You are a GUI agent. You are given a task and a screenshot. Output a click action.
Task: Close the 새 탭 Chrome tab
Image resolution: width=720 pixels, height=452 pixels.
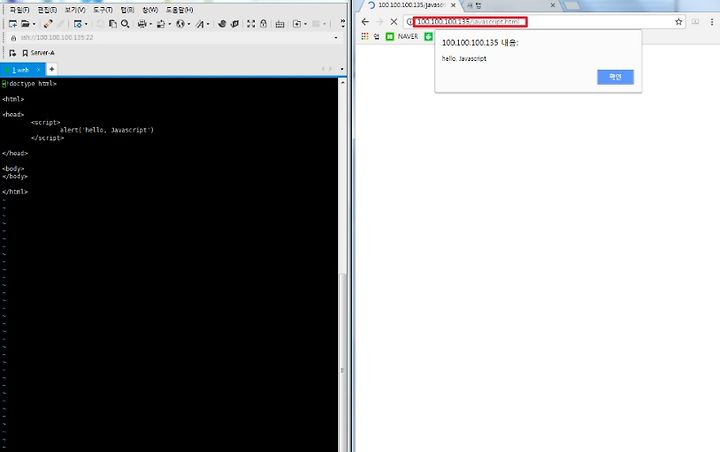(x=553, y=5)
